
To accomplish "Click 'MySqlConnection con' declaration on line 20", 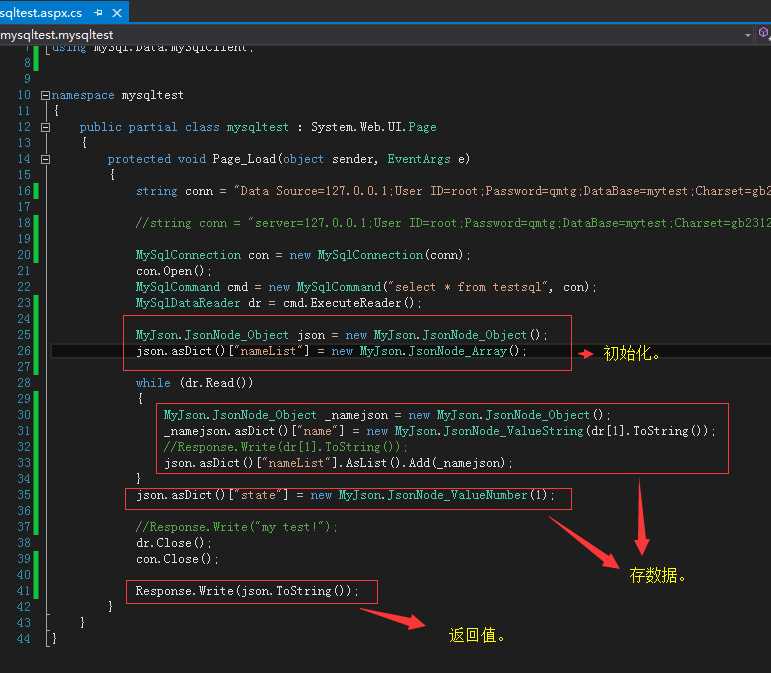I will (303, 255).
